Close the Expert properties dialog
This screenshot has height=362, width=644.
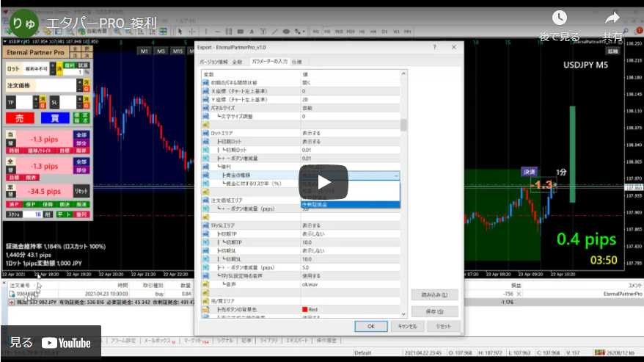pyautogui.click(x=454, y=47)
